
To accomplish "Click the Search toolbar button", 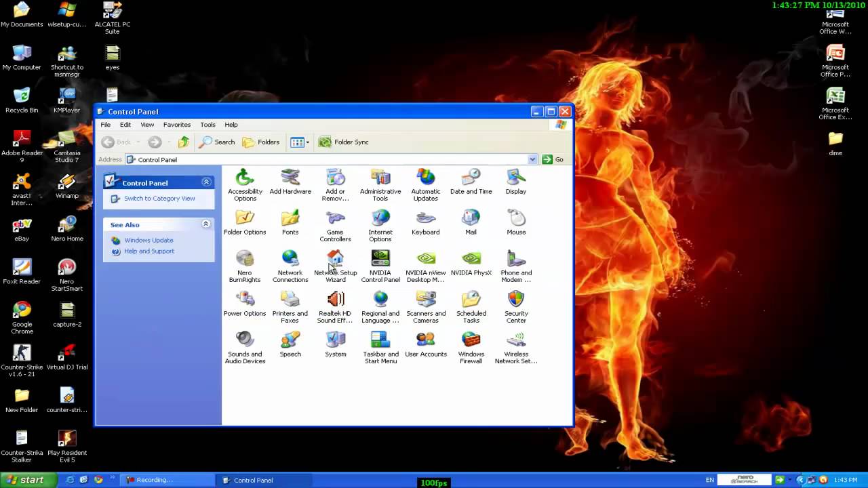I will pyautogui.click(x=217, y=142).
